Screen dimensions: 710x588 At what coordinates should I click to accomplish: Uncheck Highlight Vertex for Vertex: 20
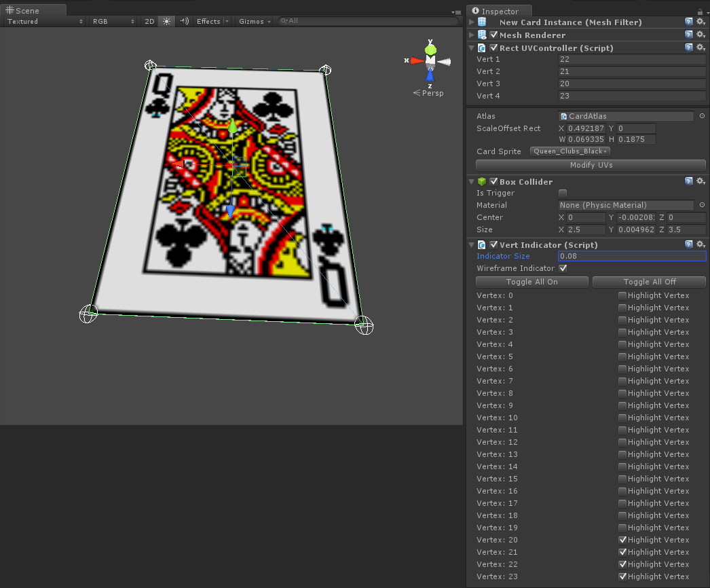[x=622, y=540]
